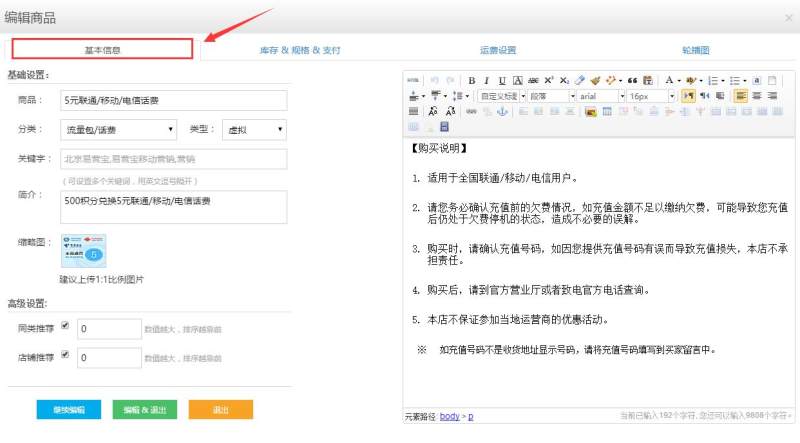Expand the 类型 type dropdown
Viewport: 800px width, 443px height.
click(x=253, y=129)
